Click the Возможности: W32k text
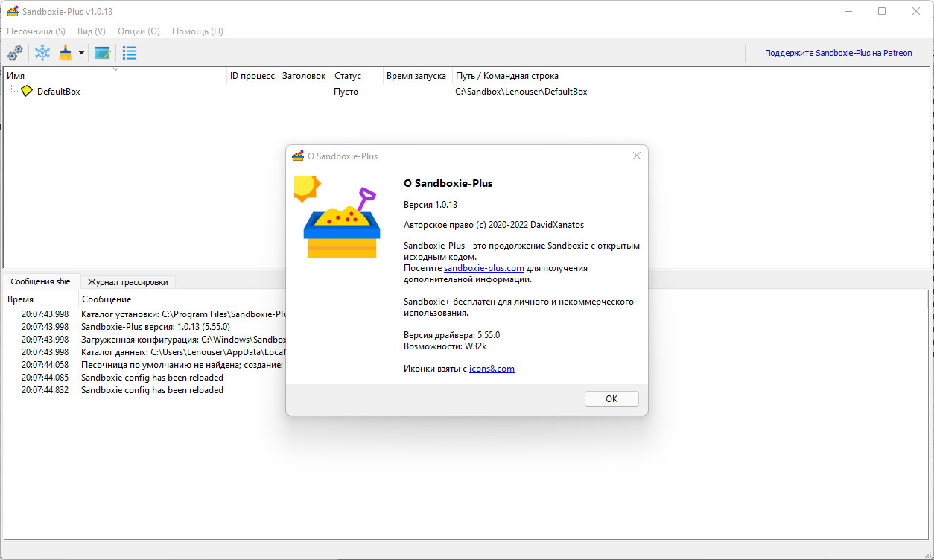934x560 pixels. [x=445, y=346]
